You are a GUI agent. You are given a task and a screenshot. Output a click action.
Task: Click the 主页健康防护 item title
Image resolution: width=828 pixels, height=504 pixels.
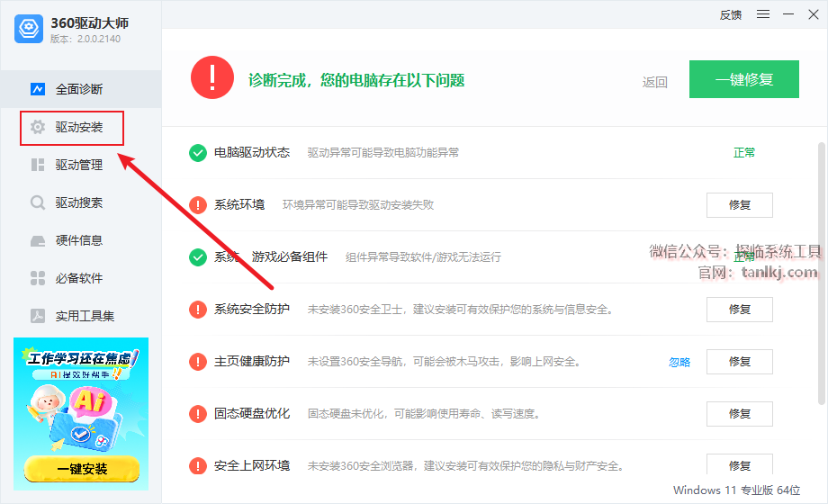[252, 362]
